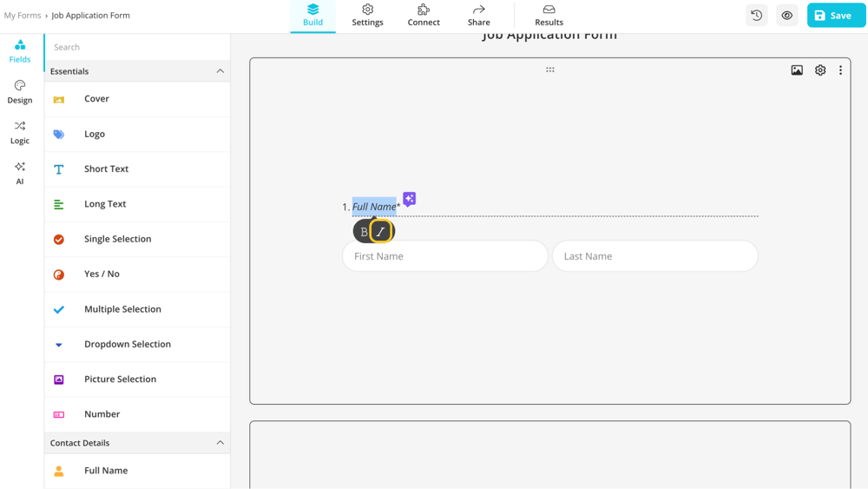Click the field Search box

pos(137,47)
